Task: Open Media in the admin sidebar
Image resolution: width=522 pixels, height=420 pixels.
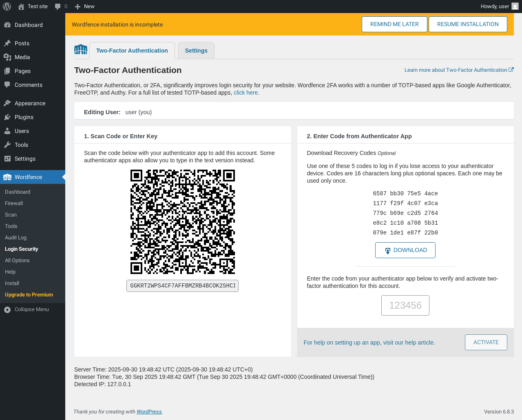Action: [22, 57]
